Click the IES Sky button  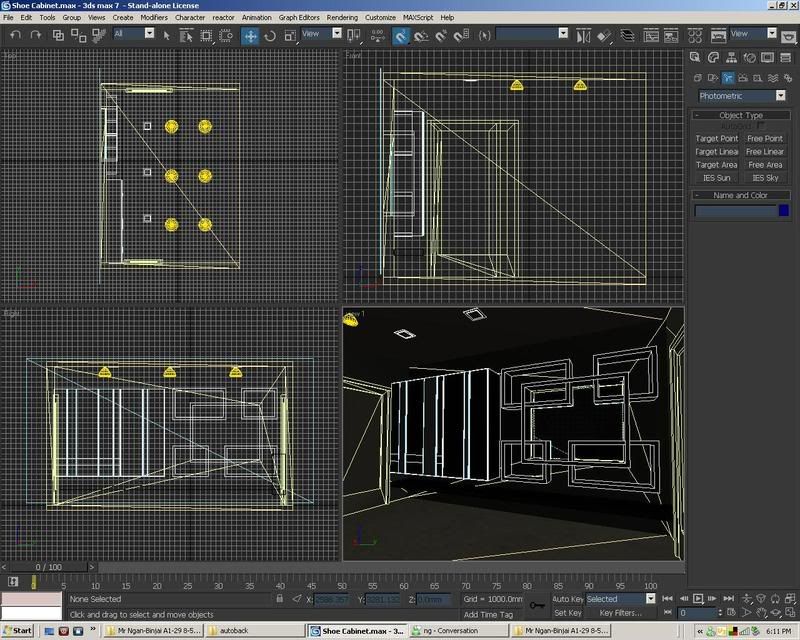click(x=765, y=178)
